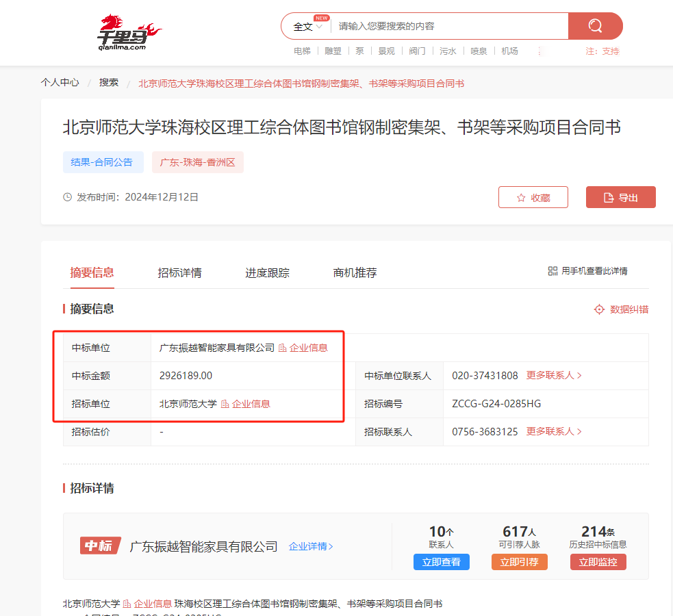This screenshot has height=616, width=673.
Task: Click 立即监控 red button
Action: tap(598, 562)
